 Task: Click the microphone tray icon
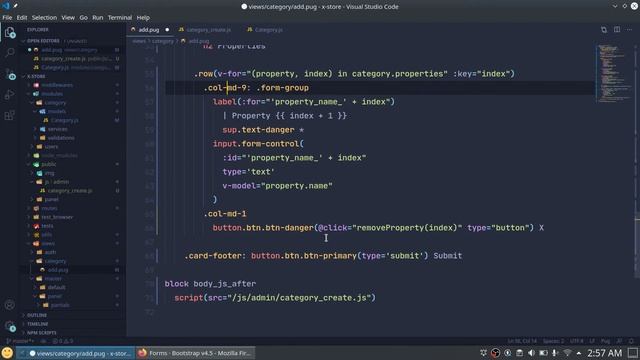[x=555, y=353]
